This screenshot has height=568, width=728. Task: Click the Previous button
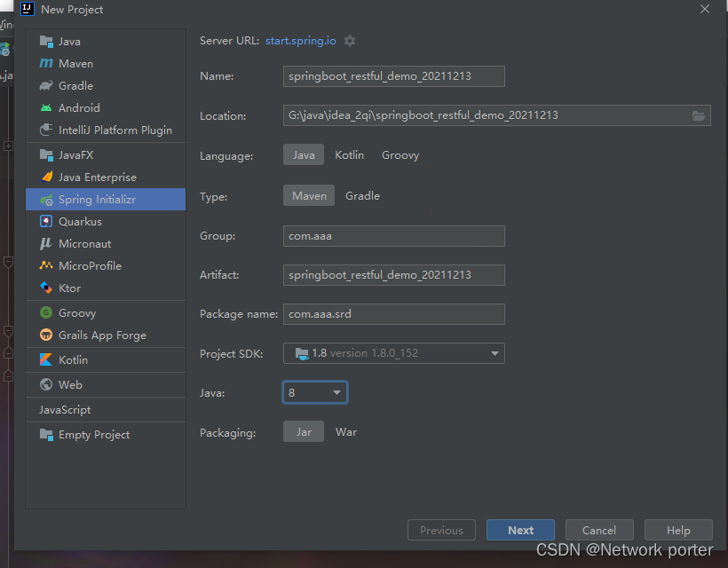point(441,530)
